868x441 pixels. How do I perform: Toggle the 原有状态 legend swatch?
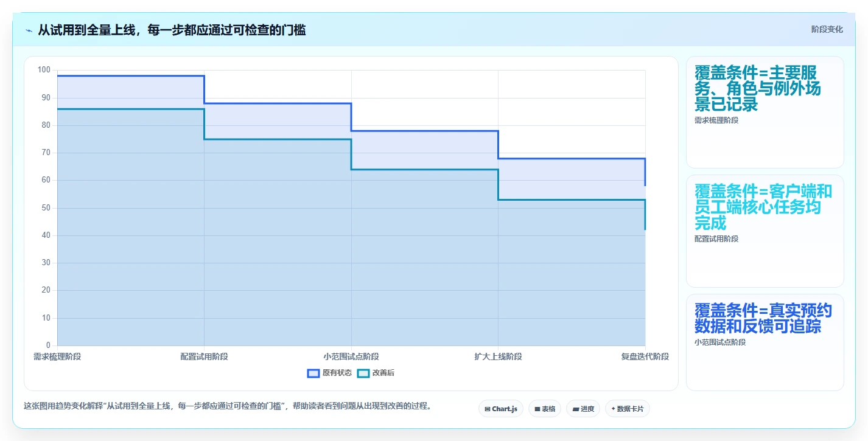click(313, 373)
